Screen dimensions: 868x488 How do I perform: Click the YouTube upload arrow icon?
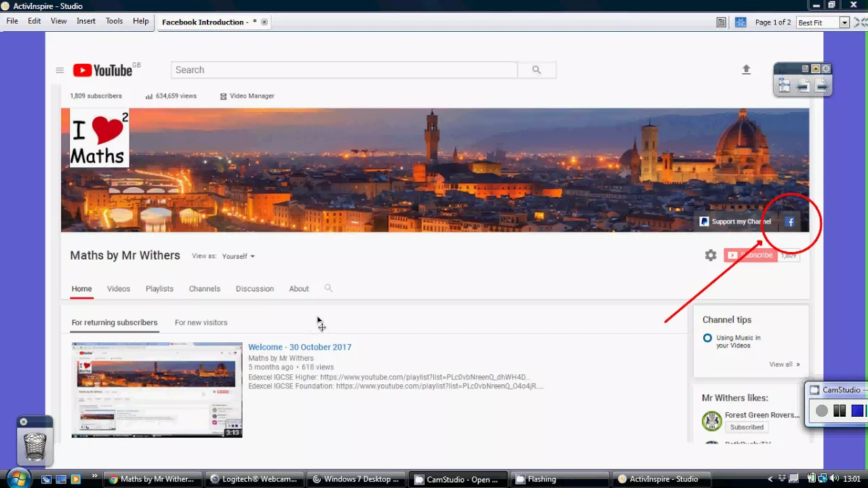(x=747, y=70)
